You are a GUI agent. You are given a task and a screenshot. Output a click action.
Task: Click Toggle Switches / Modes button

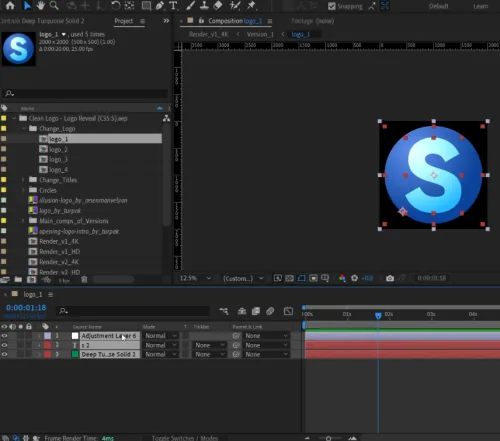[185, 438]
